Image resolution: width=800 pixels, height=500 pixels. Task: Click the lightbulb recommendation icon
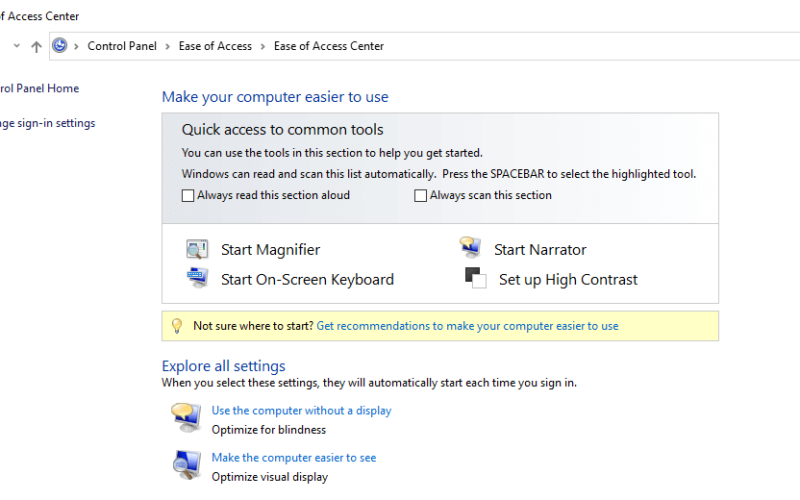[177, 326]
